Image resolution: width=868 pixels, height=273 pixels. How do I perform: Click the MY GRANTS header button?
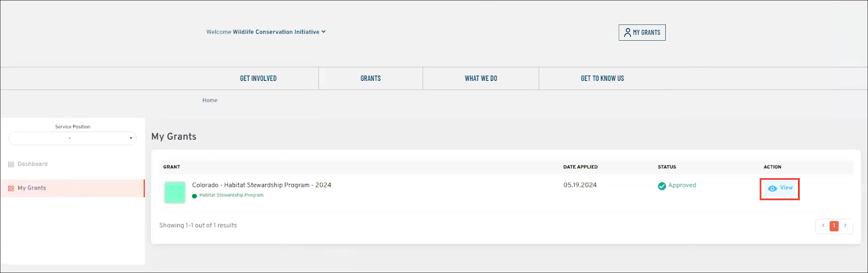tap(642, 33)
